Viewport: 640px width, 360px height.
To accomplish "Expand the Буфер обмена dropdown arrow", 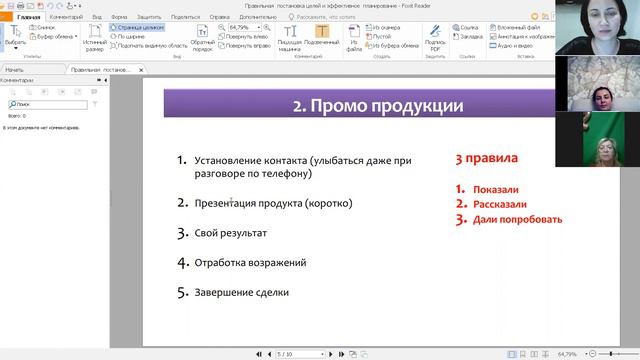I will 76,36.
